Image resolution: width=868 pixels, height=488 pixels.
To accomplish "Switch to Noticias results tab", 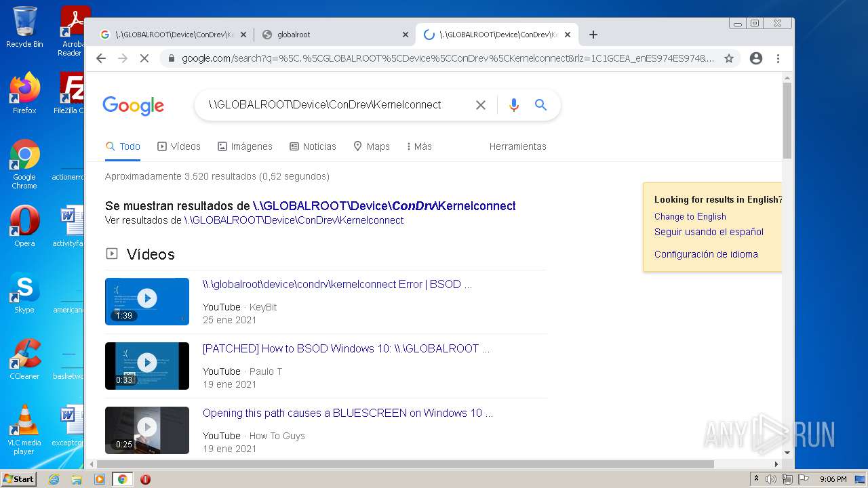I will (x=313, y=146).
